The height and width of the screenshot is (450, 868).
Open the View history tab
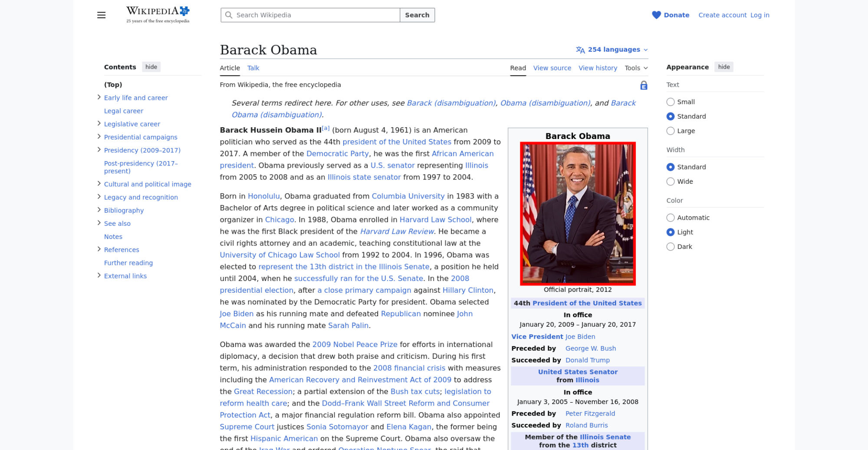click(598, 68)
